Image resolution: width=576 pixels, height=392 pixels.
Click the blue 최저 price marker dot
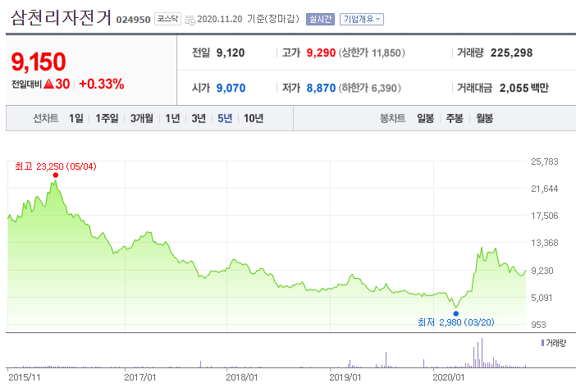[456, 313]
